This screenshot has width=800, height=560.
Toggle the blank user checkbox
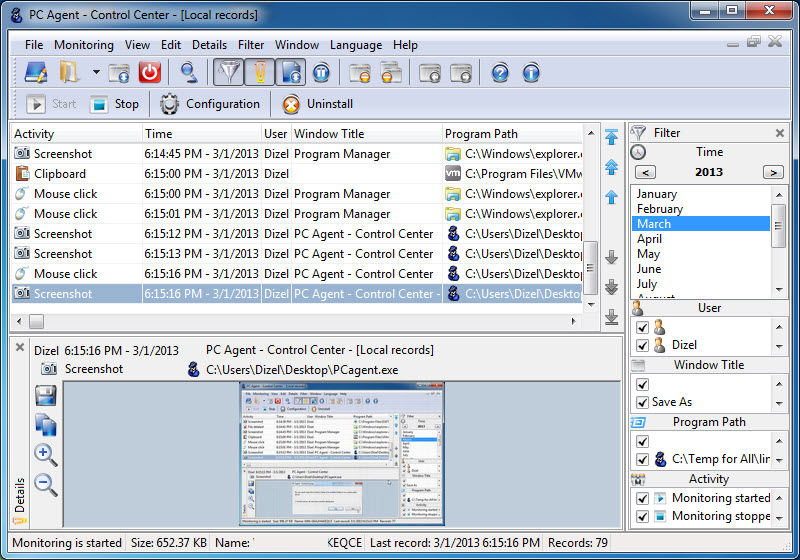(642, 327)
